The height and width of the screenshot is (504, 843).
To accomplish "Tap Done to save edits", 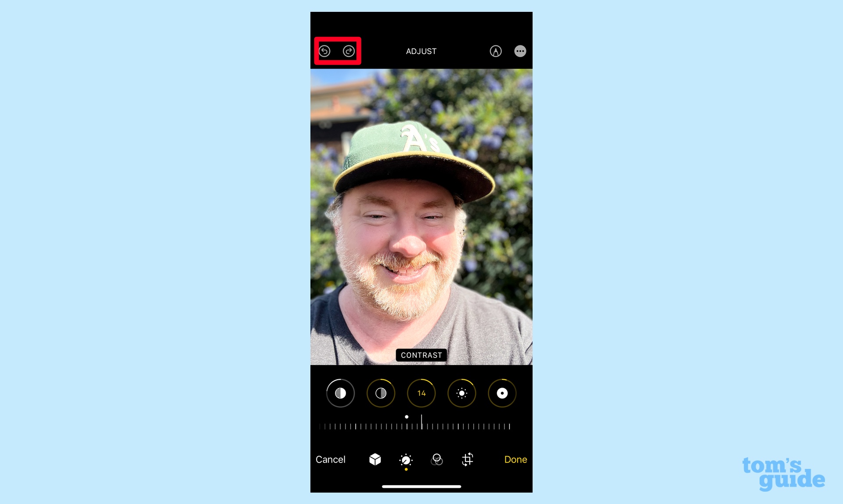I will 515,460.
